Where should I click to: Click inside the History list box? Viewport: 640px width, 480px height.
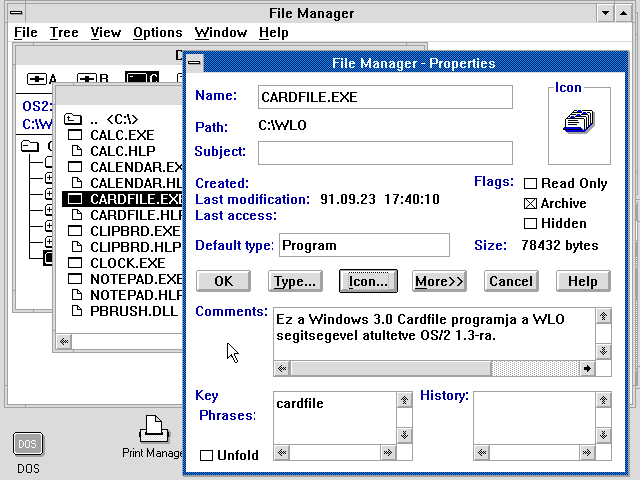[x=534, y=418]
